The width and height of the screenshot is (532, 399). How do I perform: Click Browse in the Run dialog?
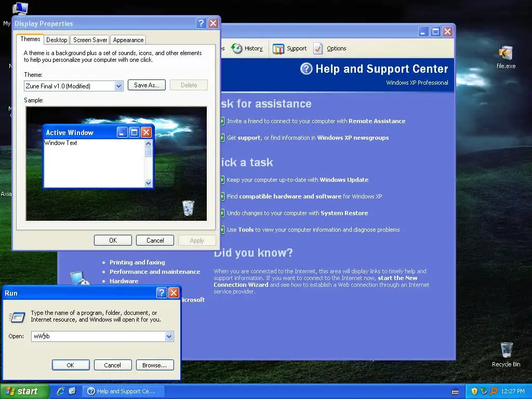pos(155,365)
